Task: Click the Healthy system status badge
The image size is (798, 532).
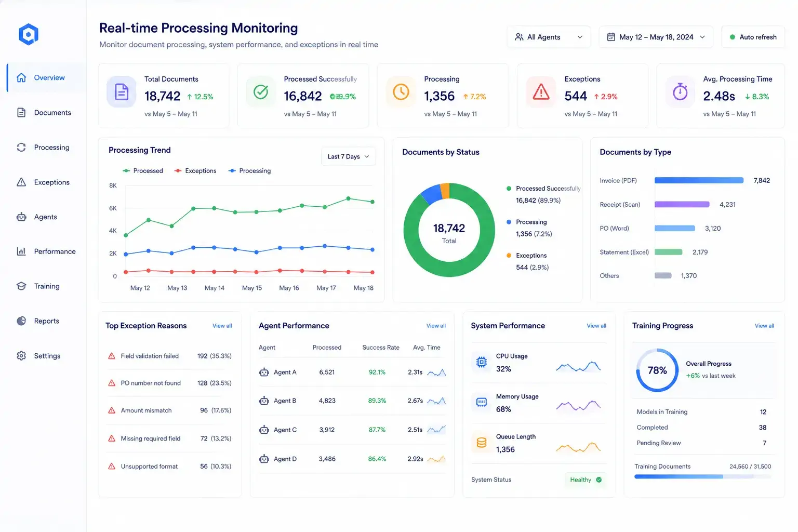Action: click(x=586, y=480)
